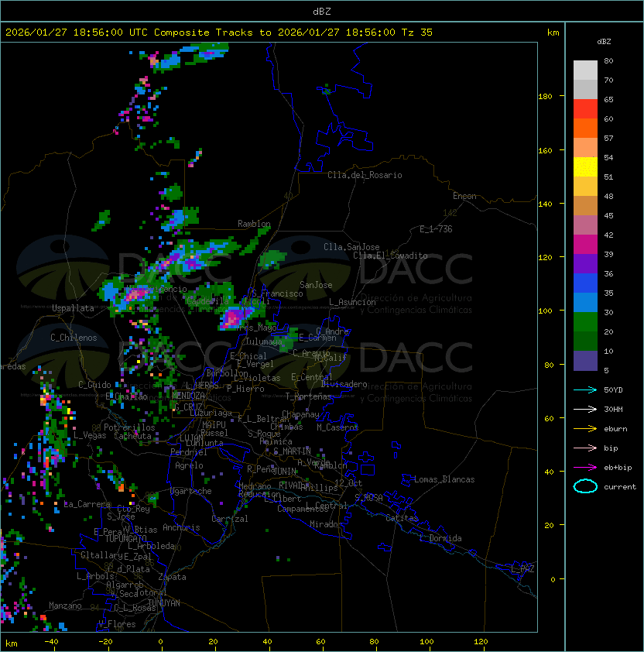Select the slate-purple swatch at scale bottom

click(585, 361)
